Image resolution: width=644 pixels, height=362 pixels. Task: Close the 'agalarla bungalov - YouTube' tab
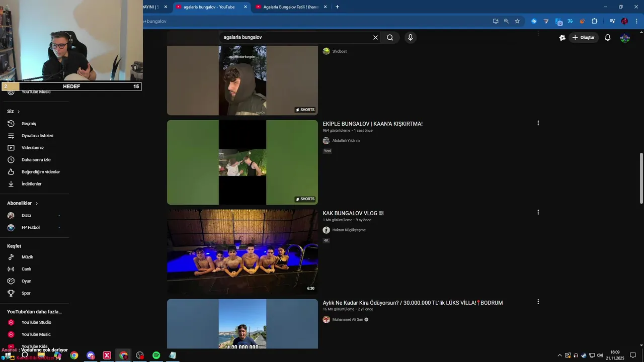[246, 7]
